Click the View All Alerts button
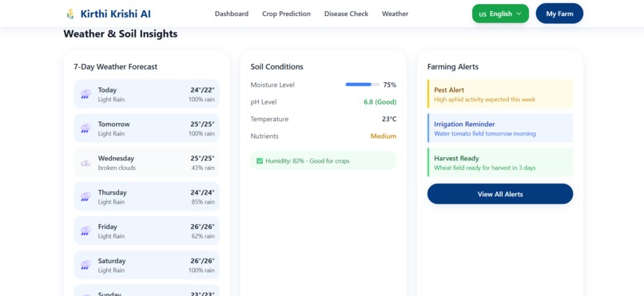The height and width of the screenshot is (296, 644). [500, 194]
